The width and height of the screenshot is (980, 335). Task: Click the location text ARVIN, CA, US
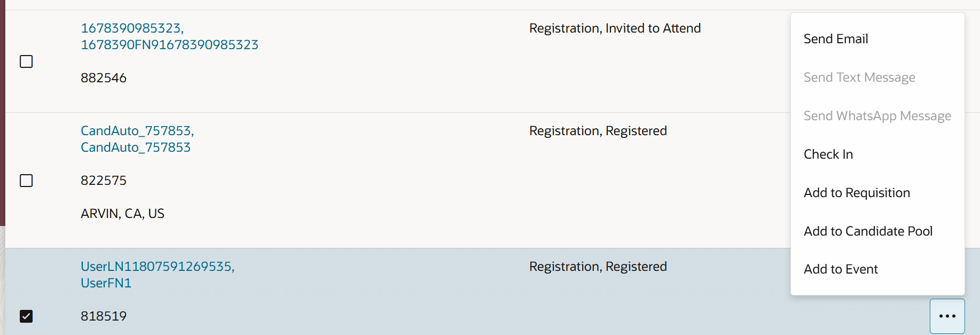tap(123, 213)
